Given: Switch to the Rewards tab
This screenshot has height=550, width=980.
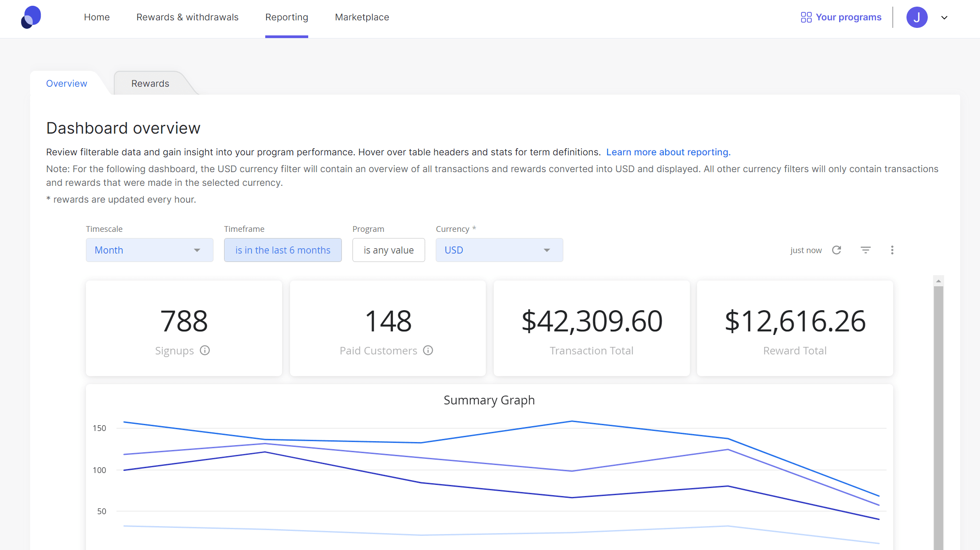Looking at the screenshot, I should tap(150, 84).
